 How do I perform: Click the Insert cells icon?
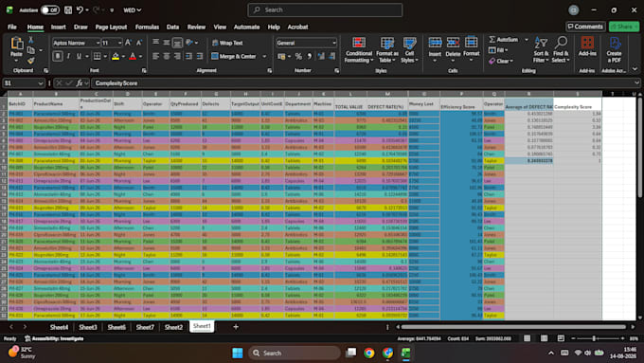click(x=435, y=44)
